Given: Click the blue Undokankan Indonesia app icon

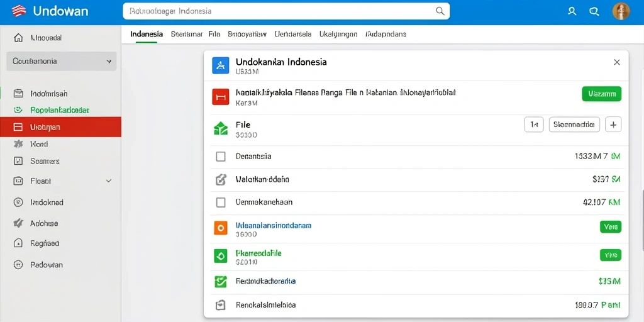Looking at the screenshot, I should coord(221,65).
